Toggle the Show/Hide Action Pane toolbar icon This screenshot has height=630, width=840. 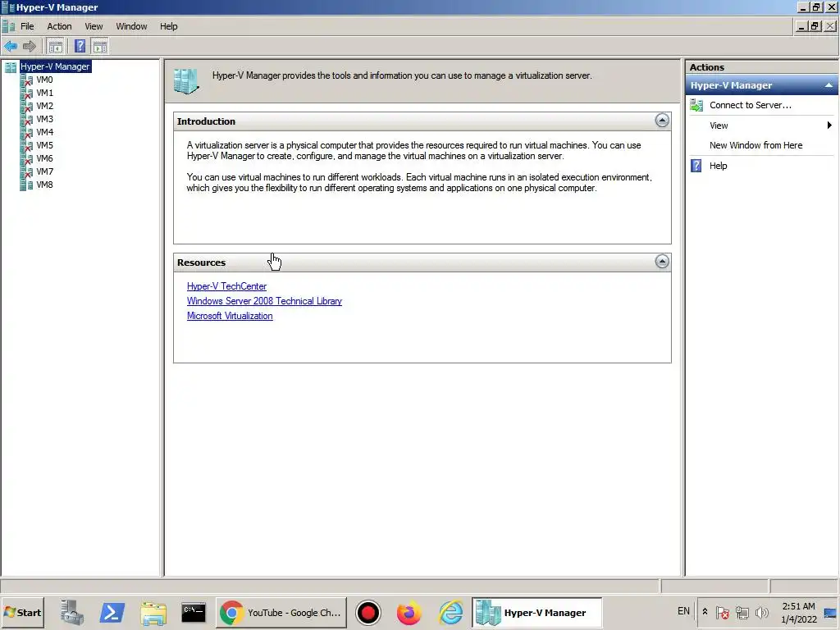pyautogui.click(x=100, y=47)
